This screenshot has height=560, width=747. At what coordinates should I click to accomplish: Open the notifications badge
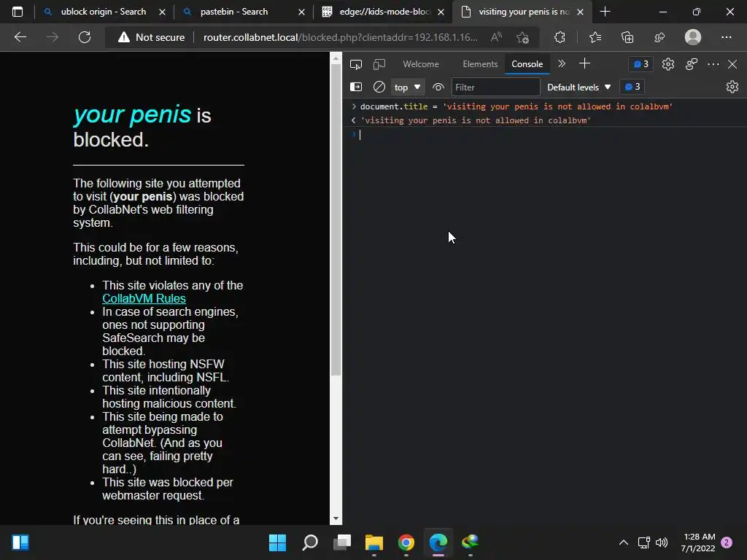(x=727, y=542)
